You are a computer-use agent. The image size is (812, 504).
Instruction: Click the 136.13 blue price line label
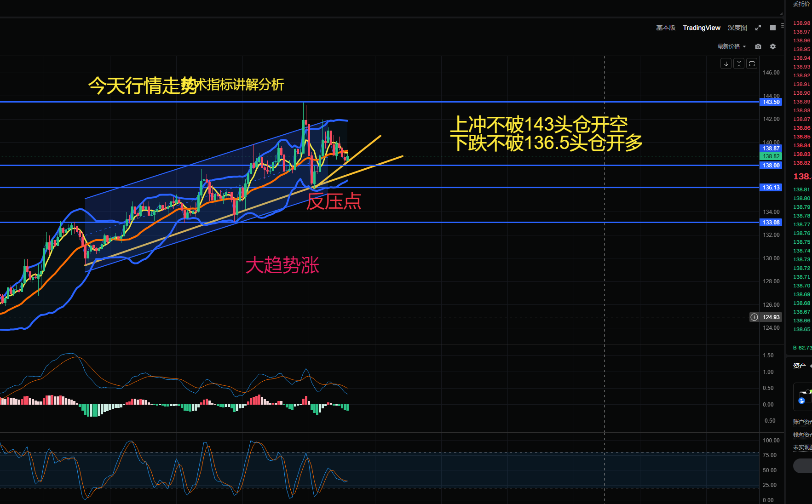click(771, 188)
